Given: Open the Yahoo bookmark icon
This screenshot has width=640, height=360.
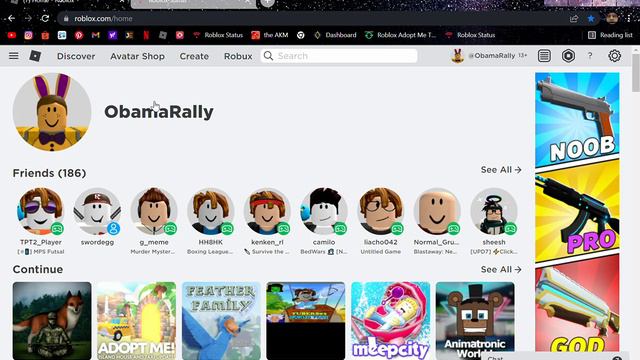Looking at the screenshot, I should click(113, 36).
